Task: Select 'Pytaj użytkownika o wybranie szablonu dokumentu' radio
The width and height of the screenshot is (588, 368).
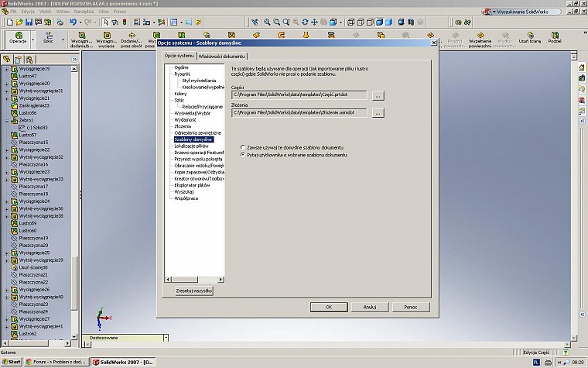Action: (243, 155)
